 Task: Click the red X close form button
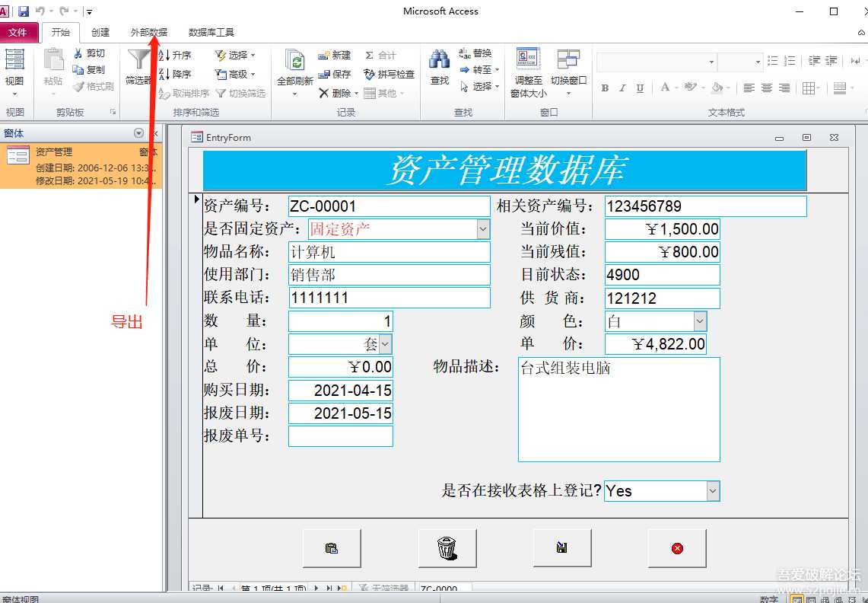pos(677,548)
